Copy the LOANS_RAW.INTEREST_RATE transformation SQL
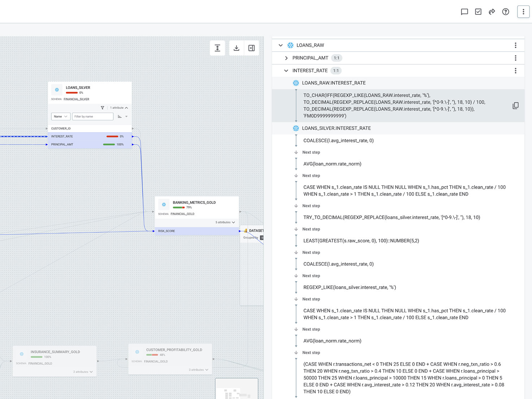Viewport: 532px width, 399px height. (515, 105)
